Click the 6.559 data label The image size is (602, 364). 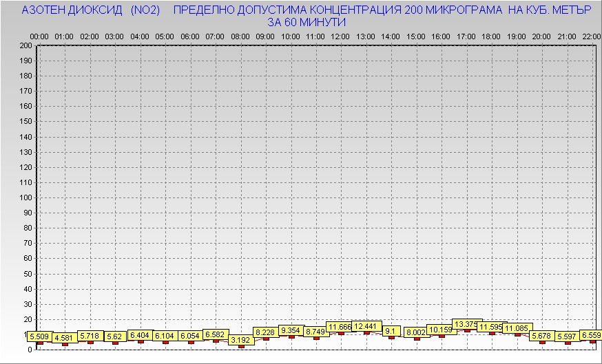click(590, 335)
